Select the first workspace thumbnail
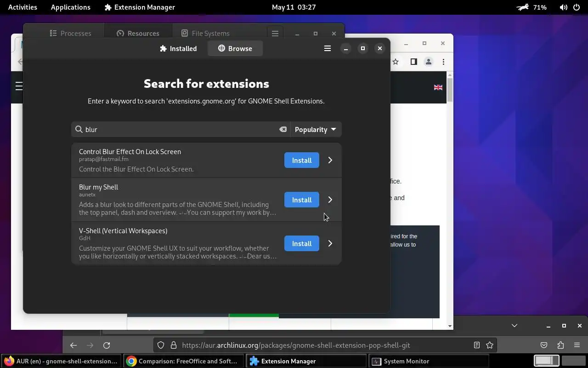This screenshot has height=368, width=588. (x=546, y=361)
